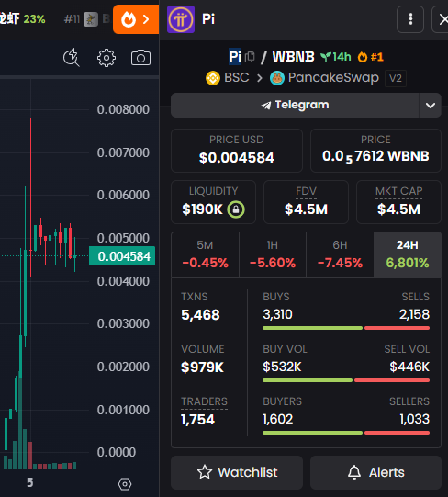Image resolution: width=448 pixels, height=497 pixels.
Task: Select the 1H timeframe tab
Action: point(273,254)
